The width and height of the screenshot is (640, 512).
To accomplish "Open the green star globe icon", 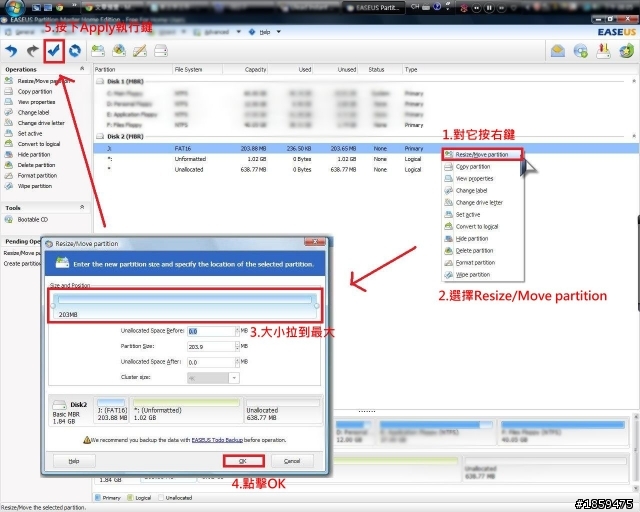I will [626, 51].
